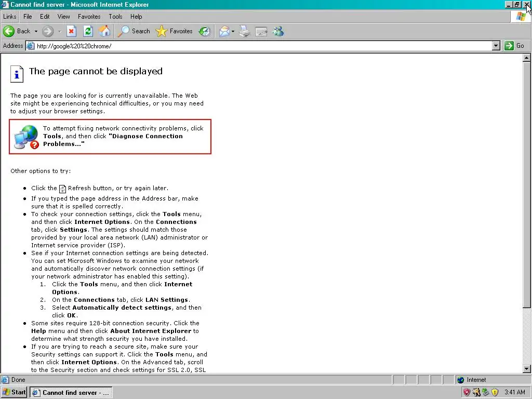Click the green Go arrow button

509,46
